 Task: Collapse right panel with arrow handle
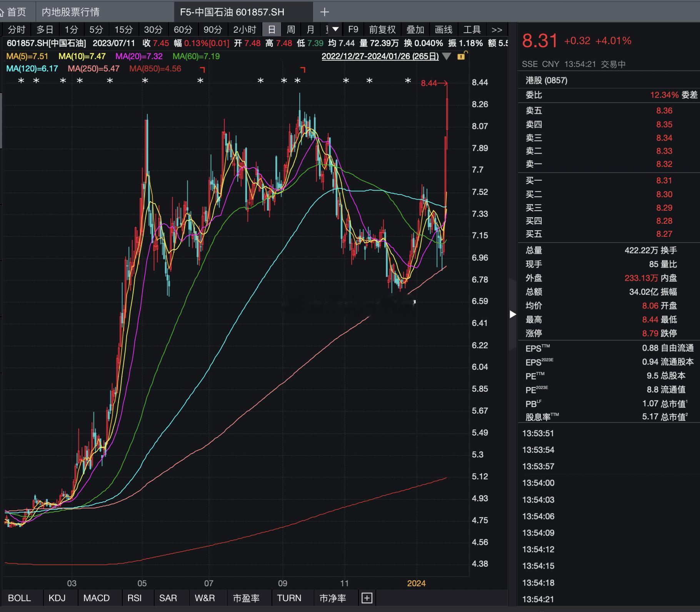[x=512, y=314]
